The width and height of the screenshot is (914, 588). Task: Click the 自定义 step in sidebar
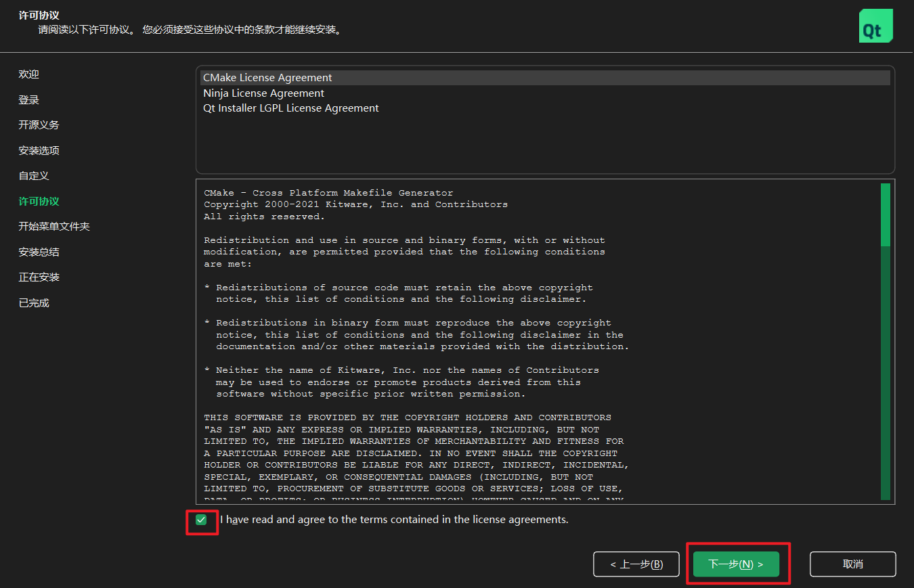click(x=34, y=176)
